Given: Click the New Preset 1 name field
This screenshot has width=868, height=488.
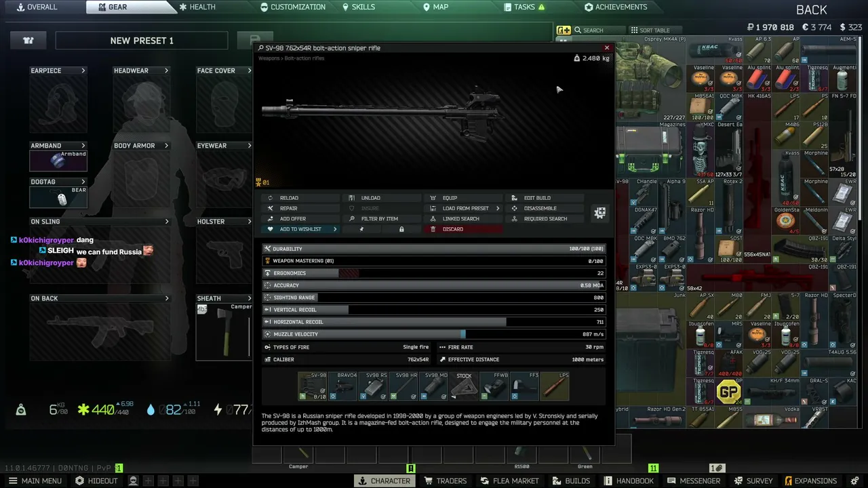Looking at the screenshot, I should pos(142,41).
